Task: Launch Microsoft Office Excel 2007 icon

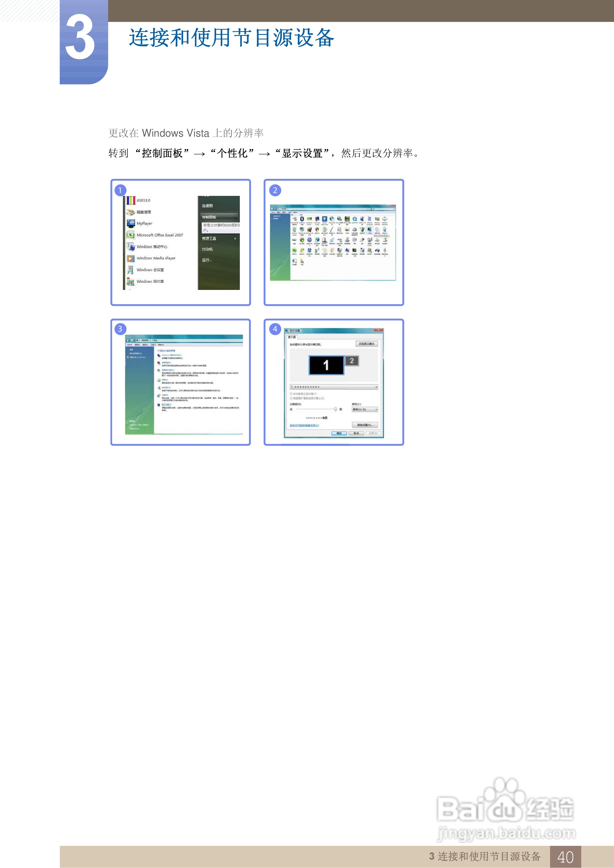Action: (x=130, y=235)
